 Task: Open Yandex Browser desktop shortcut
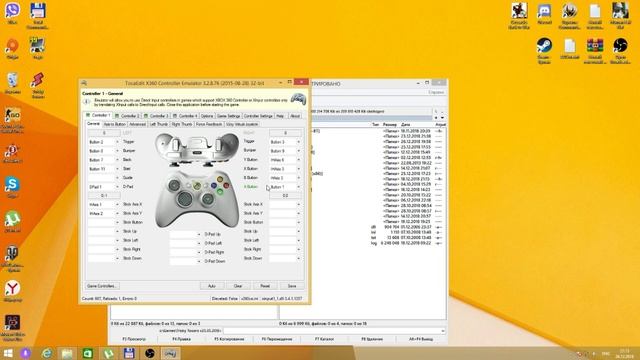point(13,289)
